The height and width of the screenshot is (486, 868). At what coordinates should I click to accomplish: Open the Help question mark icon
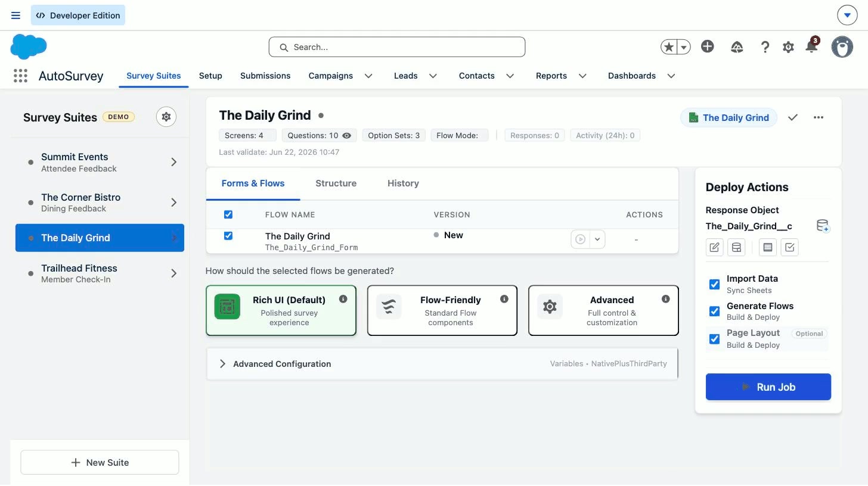765,47
